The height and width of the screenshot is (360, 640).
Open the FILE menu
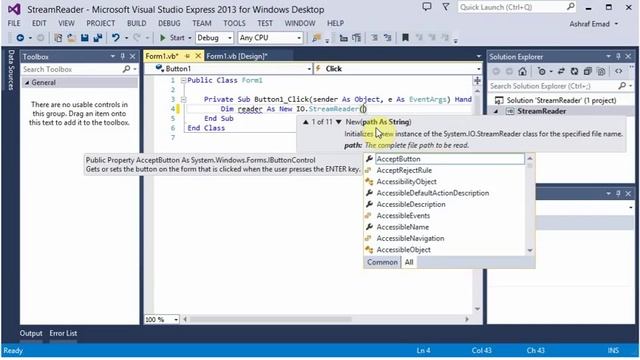[14, 23]
